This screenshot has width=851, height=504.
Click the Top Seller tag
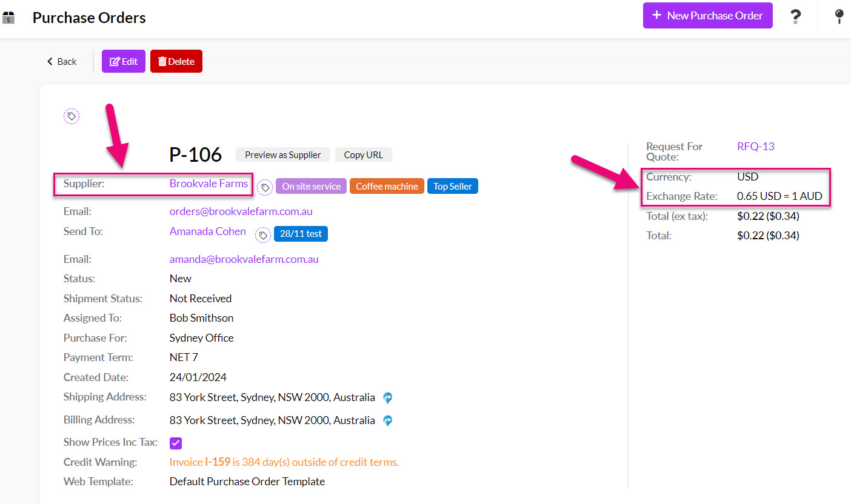(x=453, y=186)
